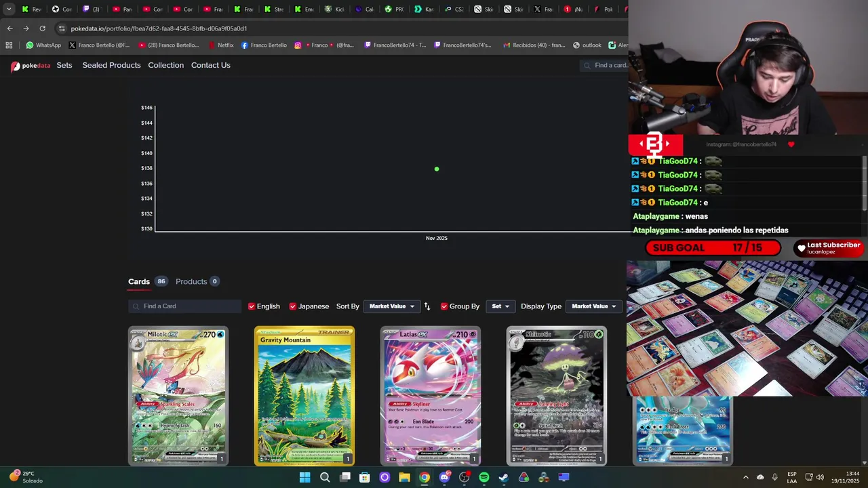Click the Find a card search in header
This screenshot has width=868, height=488.
pyautogui.click(x=605, y=65)
